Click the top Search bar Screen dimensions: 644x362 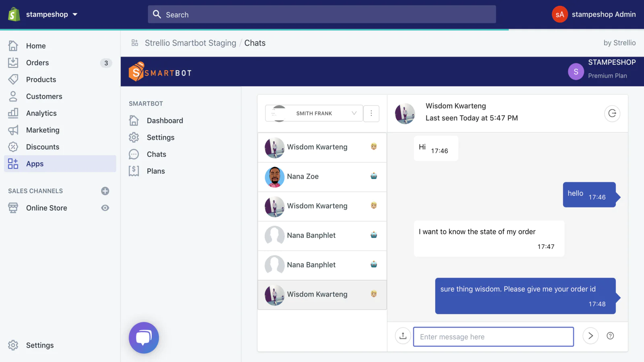(x=322, y=14)
